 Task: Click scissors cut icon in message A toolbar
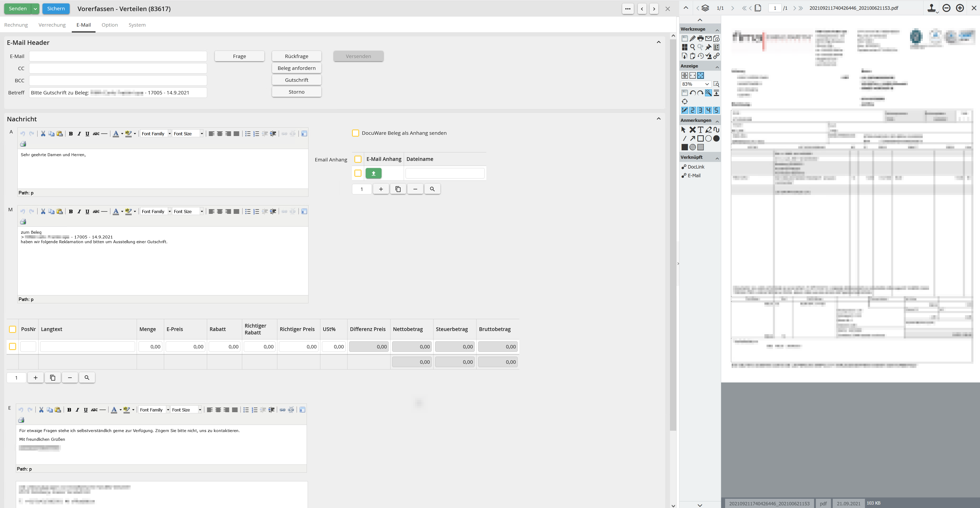43,133
